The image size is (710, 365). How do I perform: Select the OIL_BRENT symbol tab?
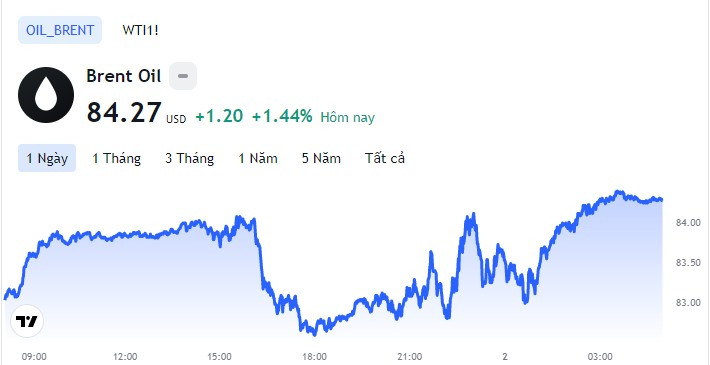60,30
